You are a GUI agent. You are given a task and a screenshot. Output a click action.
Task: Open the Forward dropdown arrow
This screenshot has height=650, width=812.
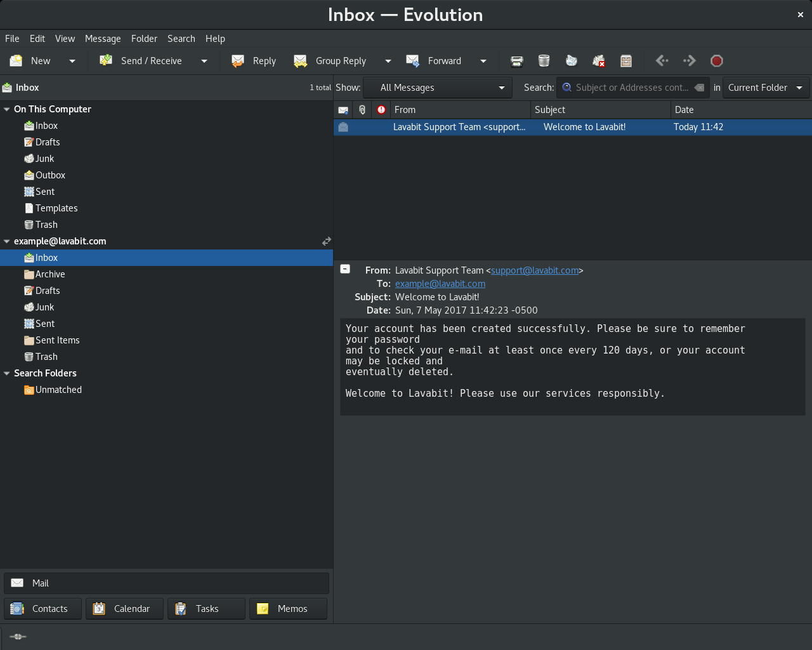(483, 61)
